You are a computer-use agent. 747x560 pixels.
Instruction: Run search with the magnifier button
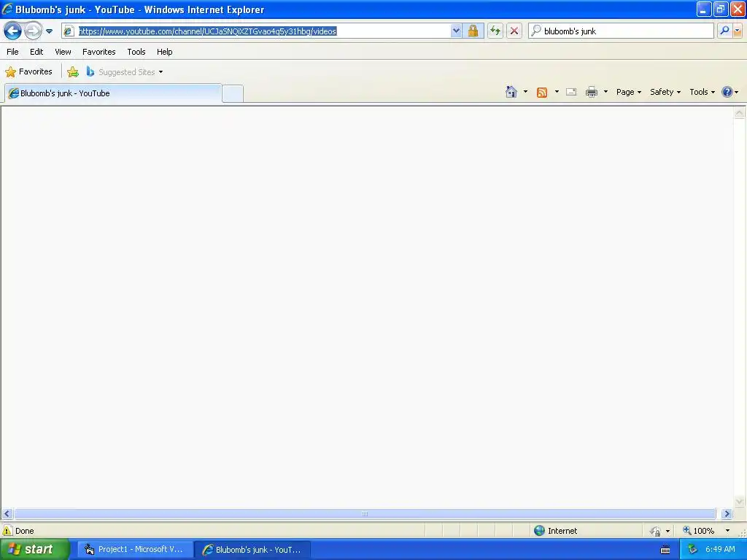724,31
